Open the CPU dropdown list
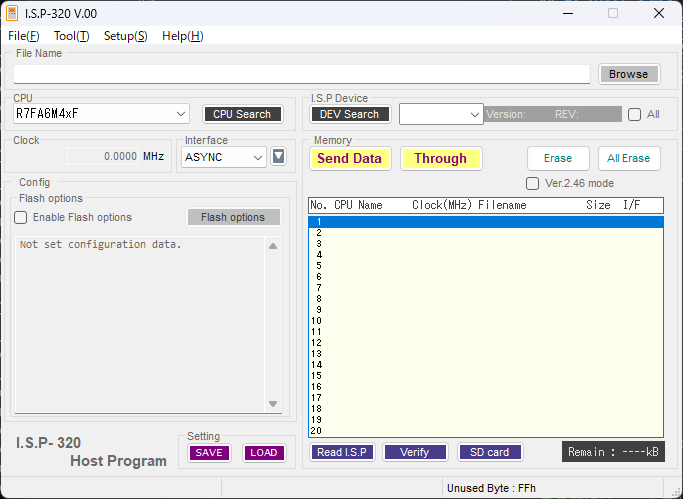Viewport: 683px width, 499px height. (x=180, y=114)
